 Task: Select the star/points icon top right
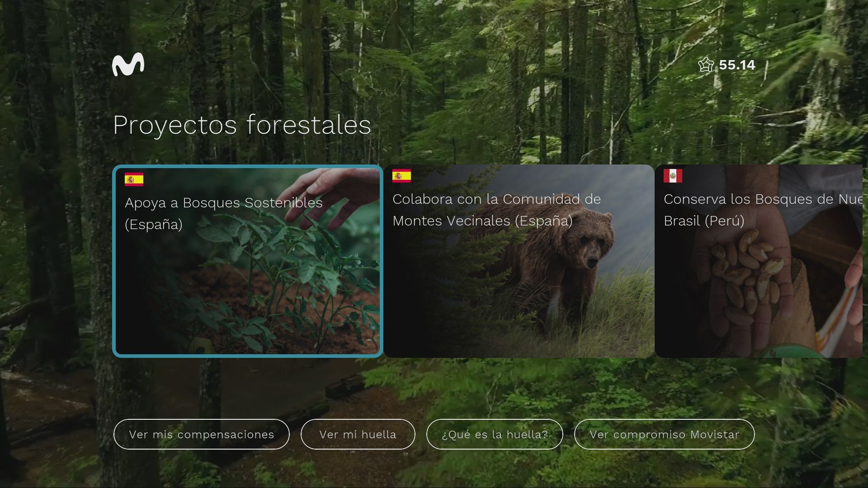point(706,64)
